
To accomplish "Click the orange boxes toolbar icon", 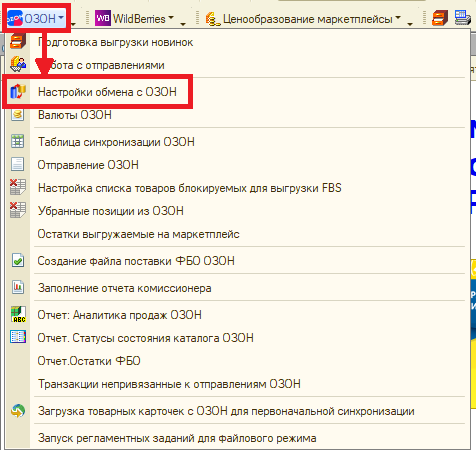I will click(440, 18).
